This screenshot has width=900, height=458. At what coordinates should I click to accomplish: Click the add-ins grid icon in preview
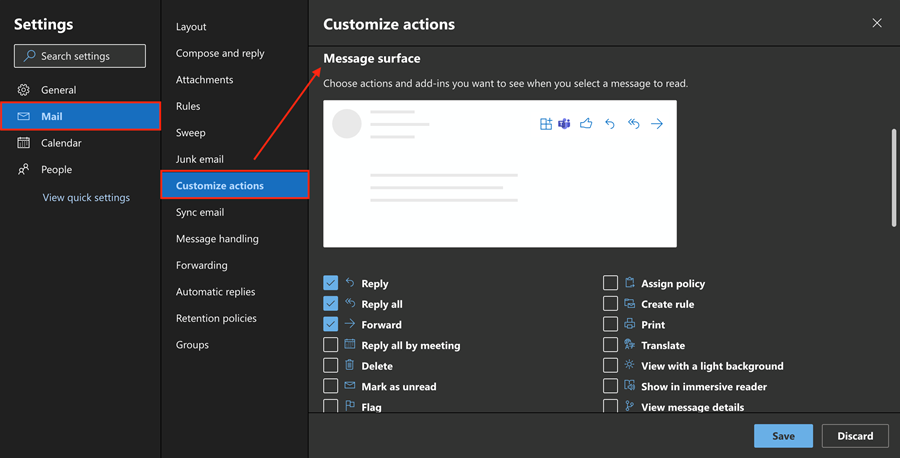pos(546,124)
